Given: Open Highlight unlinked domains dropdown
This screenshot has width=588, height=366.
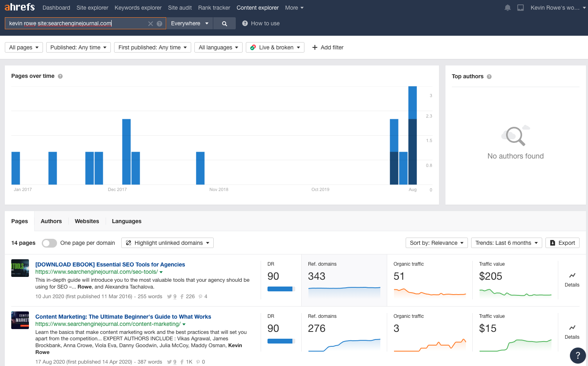Looking at the screenshot, I should point(167,243).
